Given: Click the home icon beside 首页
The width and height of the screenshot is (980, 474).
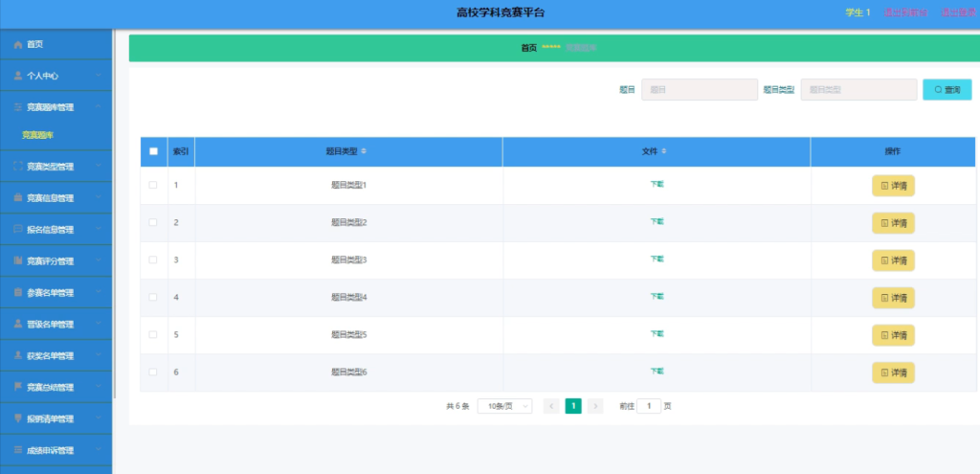Looking at the screenshot, I should click(18, 45).
